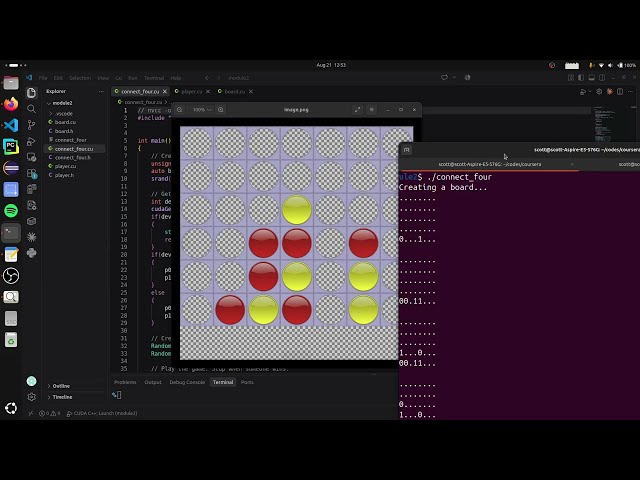Open player.h in Explorer
Screen dimensions: 640x480
point(64,175)
